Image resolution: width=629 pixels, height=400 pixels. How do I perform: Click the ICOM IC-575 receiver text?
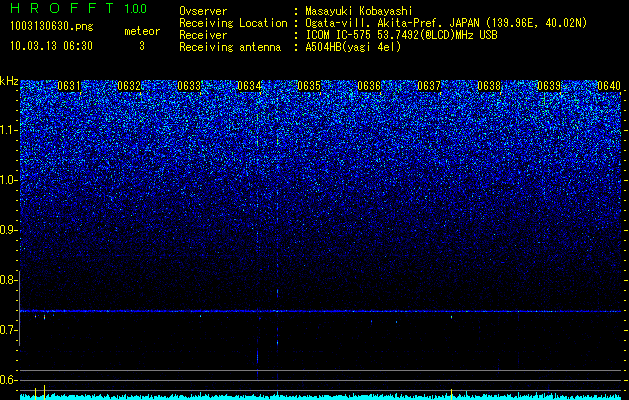coord(401,35)
